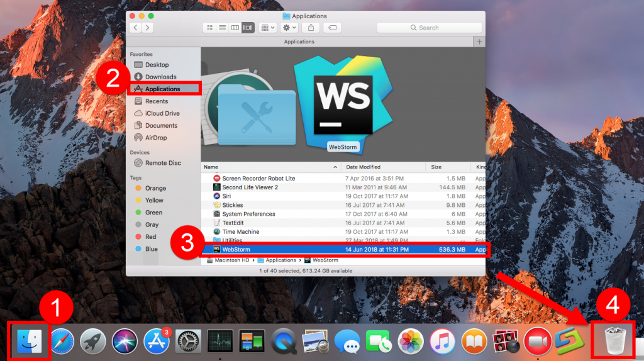This screenshot has height=361, width=644.
Task: Launch the App Store from the Dock
Action: [157, 342]
